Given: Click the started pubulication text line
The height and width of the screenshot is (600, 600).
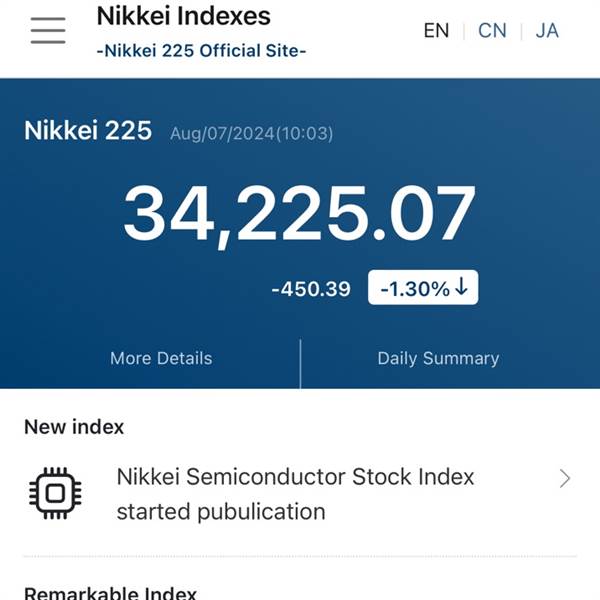Looking at the screenshot, I should 221,512.
